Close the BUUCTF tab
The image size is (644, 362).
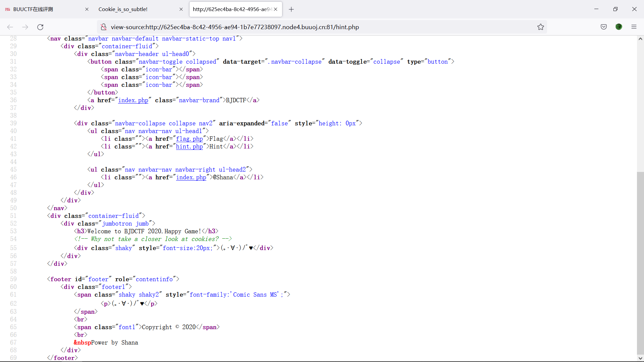point(87,9)
